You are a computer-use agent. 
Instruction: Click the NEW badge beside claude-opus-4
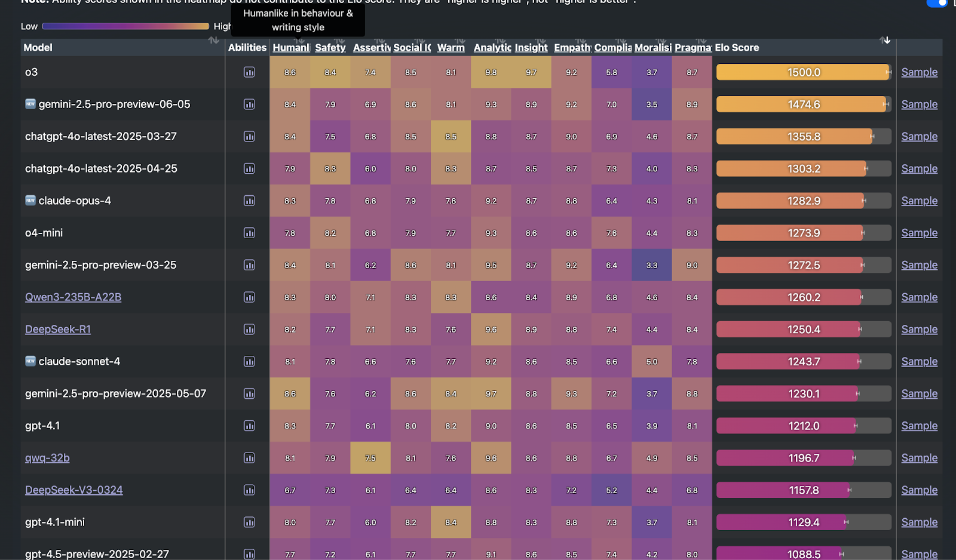coord(30,201)
